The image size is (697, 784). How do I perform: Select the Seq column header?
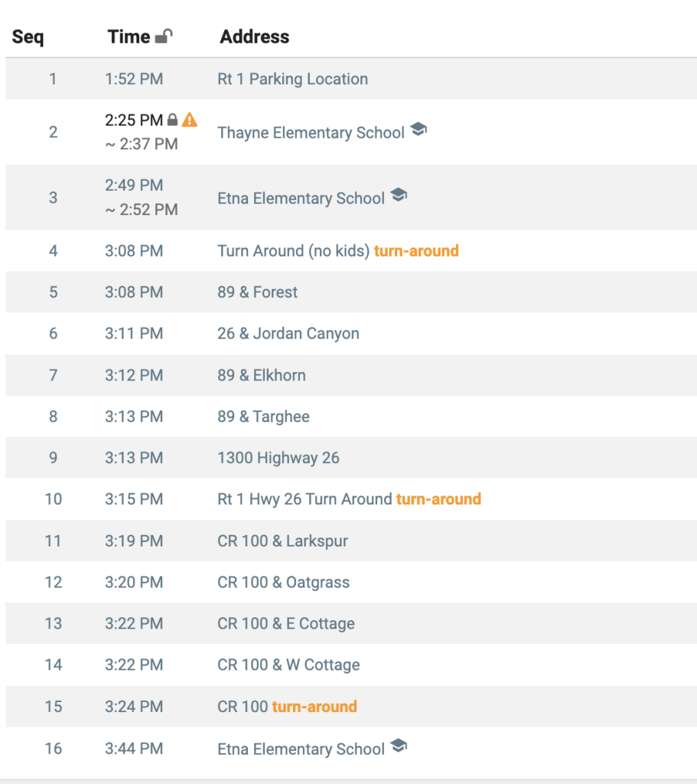(x=28, y=37)
